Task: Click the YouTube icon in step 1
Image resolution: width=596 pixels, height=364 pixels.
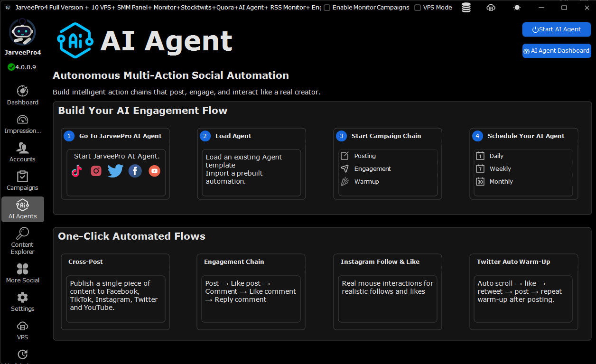Action: [x=155, y=171]
